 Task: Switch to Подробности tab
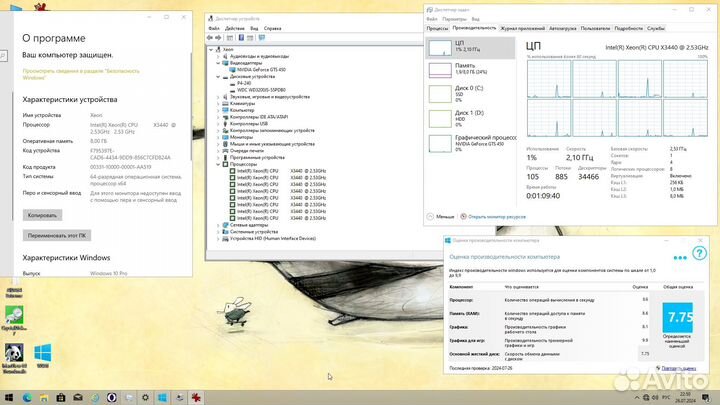point(629,28)
